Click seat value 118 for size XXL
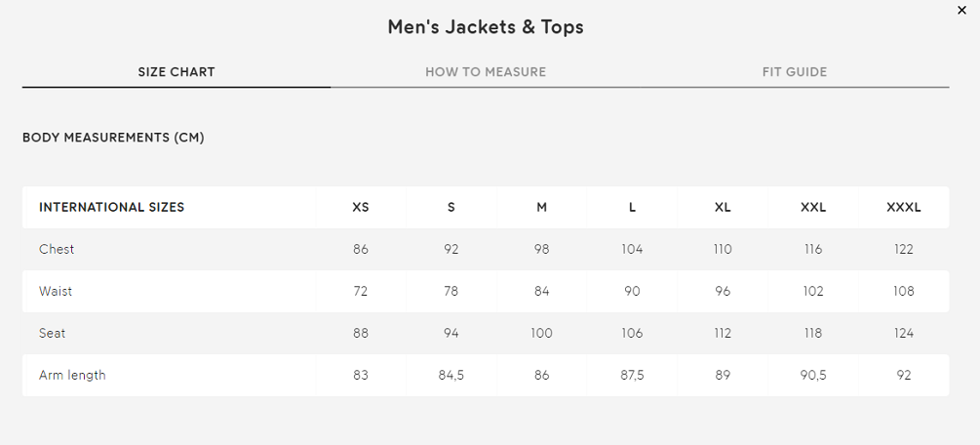The image size is (980, 445). (x=813, y=334)
